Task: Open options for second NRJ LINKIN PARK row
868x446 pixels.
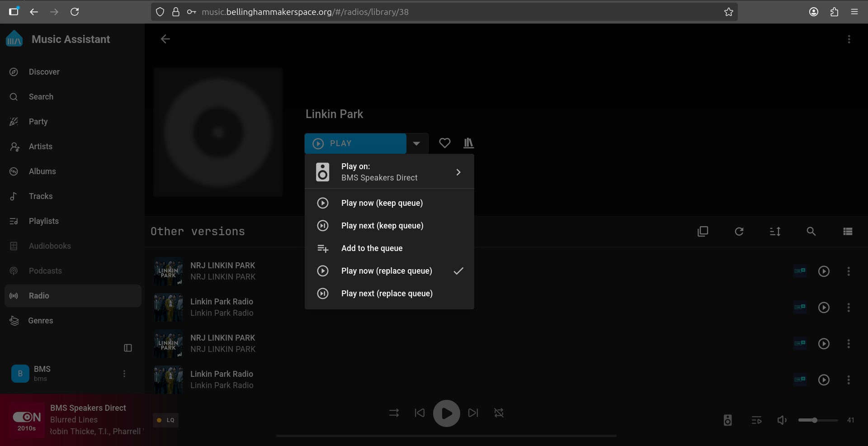Action: (x=849, y=343)
